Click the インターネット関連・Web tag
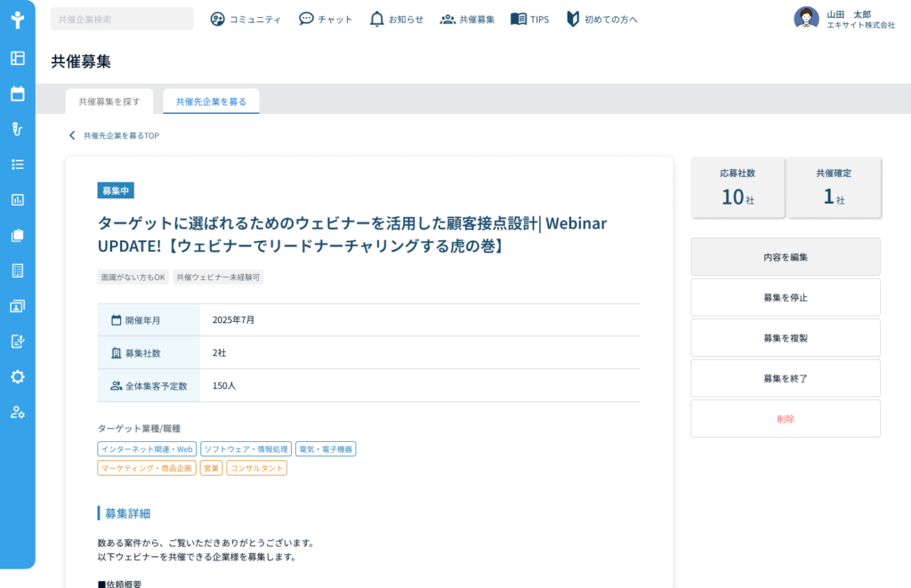 coord(147,449)
